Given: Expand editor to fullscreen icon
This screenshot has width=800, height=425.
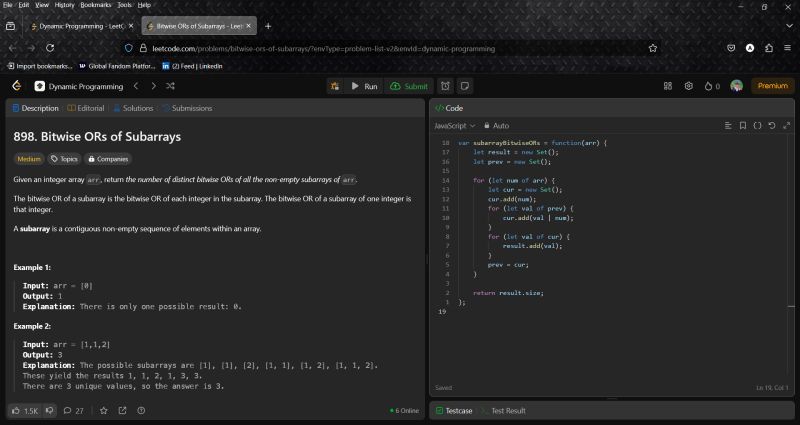Looking at the screenshot, I should (787, 126).
